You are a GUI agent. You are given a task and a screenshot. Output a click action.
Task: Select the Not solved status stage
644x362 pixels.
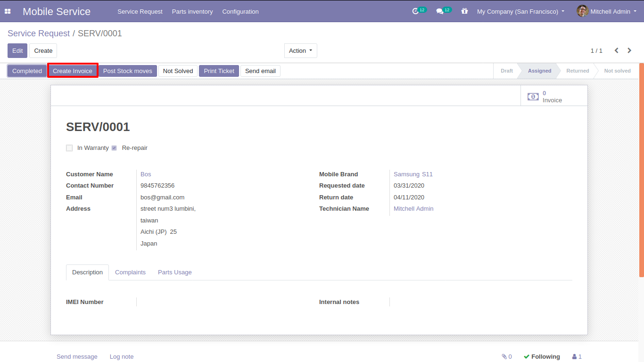click(x=617, y=71)
